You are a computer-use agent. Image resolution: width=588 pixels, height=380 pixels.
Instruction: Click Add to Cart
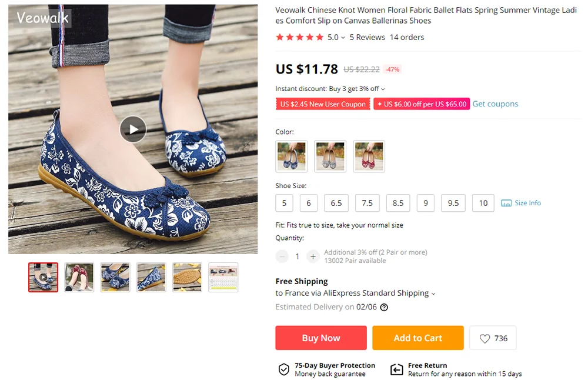417,338
